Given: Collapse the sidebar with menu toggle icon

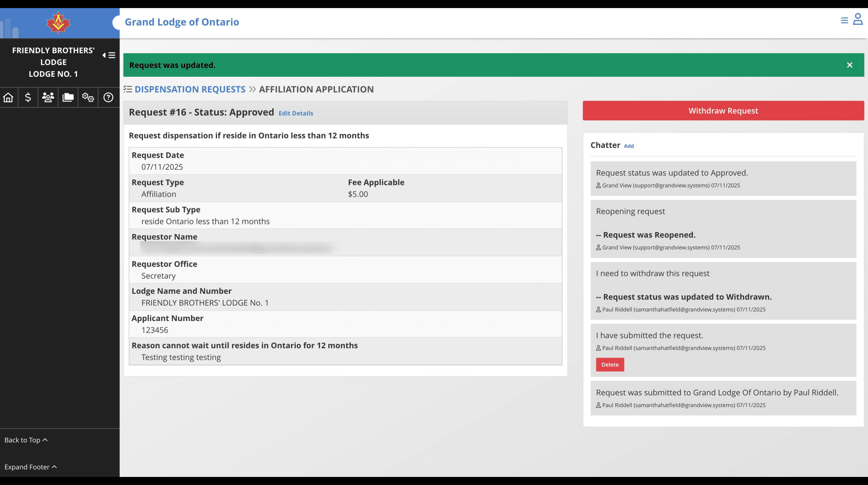Looking at the screenshot, I should coord(109,55).
